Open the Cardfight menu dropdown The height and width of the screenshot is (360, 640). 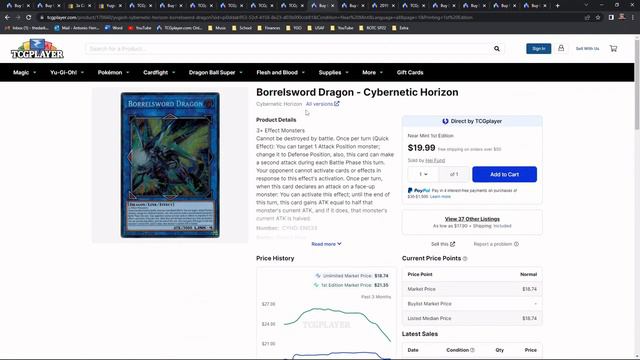[x=159, y=72]
